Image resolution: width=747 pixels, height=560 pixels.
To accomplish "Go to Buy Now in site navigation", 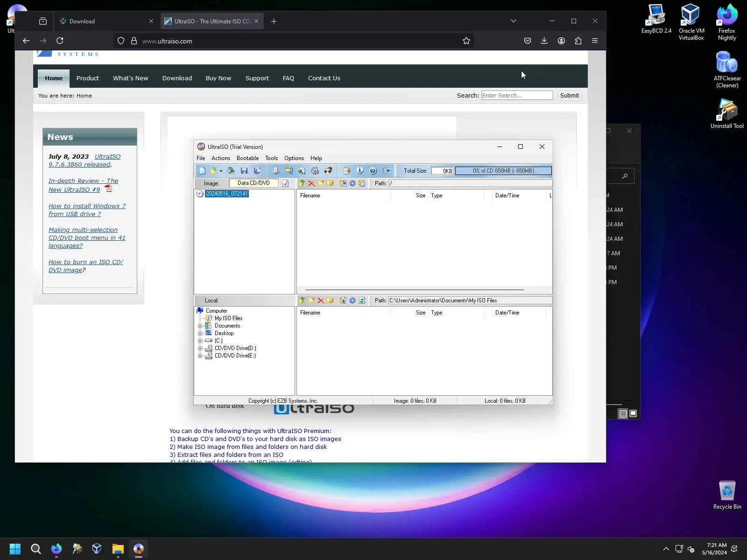I will 218,78.
